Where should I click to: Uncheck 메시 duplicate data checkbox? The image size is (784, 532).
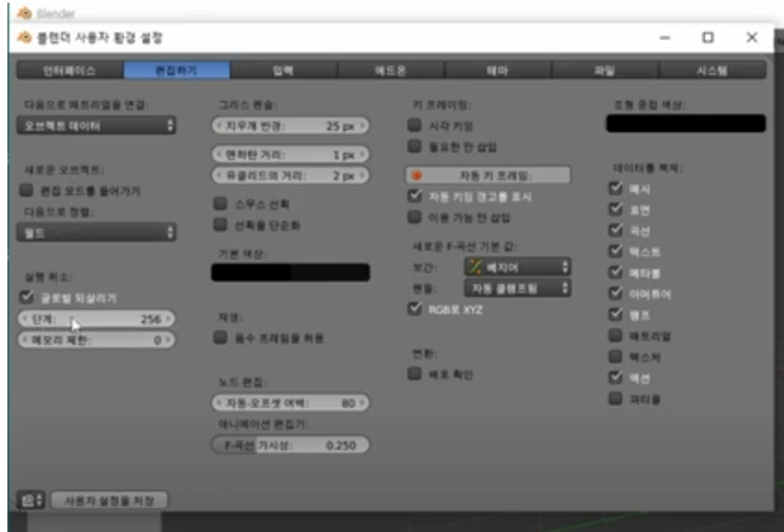pyautogui.click(x=616, y=188)
